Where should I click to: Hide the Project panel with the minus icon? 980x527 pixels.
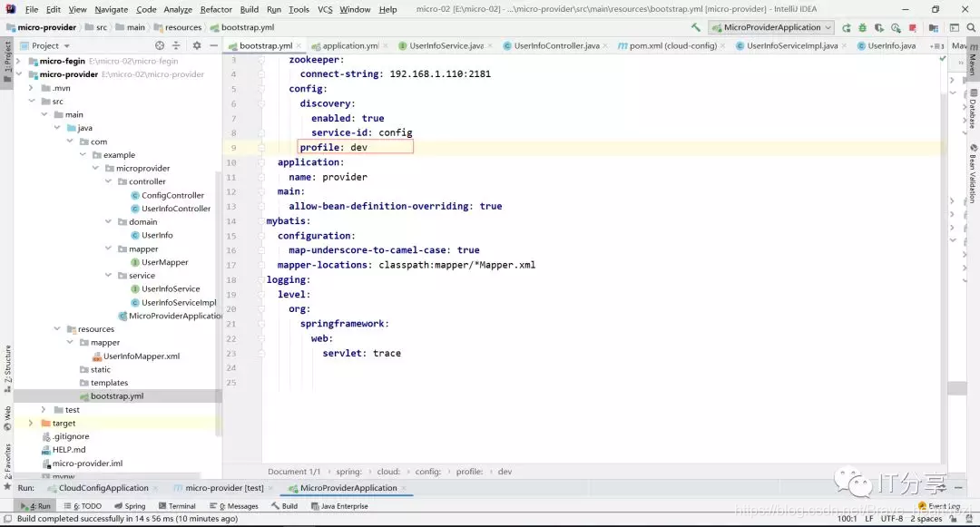click(213, 45)
